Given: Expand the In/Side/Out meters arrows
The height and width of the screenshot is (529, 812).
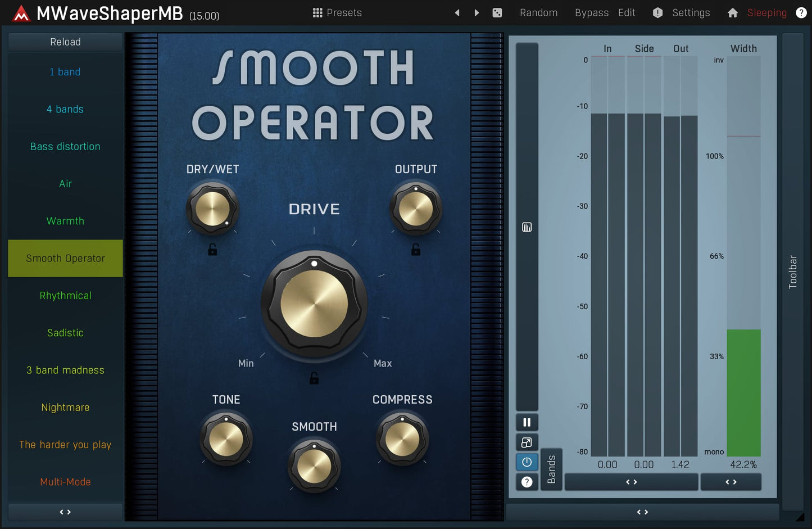Looking at the screenshot, I should coord(631,482).
